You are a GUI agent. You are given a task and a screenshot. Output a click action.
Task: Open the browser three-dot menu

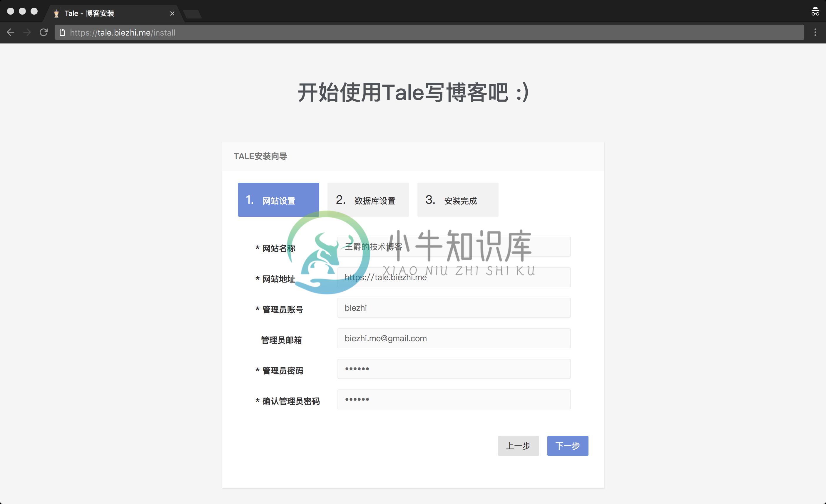pyautogui.click(x=815, y=33)
